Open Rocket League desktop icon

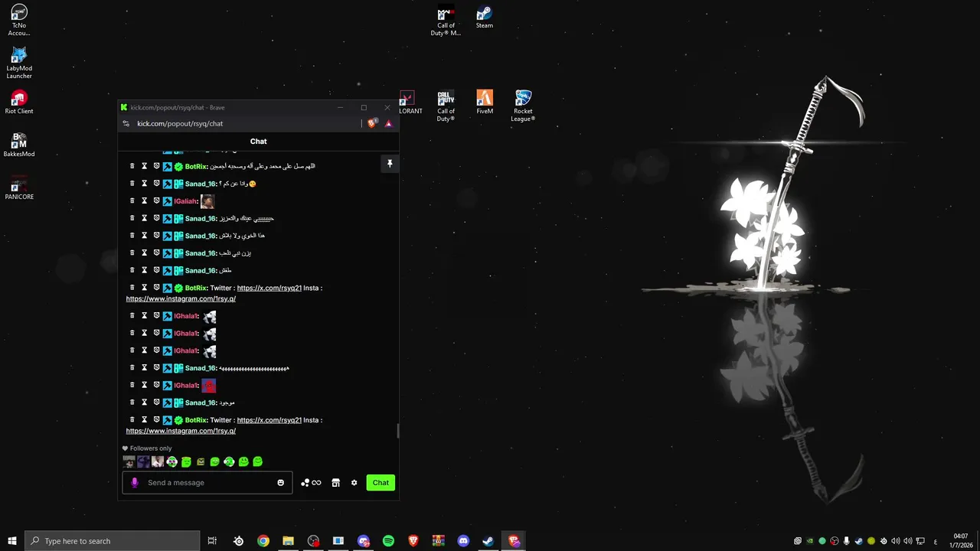click(523, 106)
